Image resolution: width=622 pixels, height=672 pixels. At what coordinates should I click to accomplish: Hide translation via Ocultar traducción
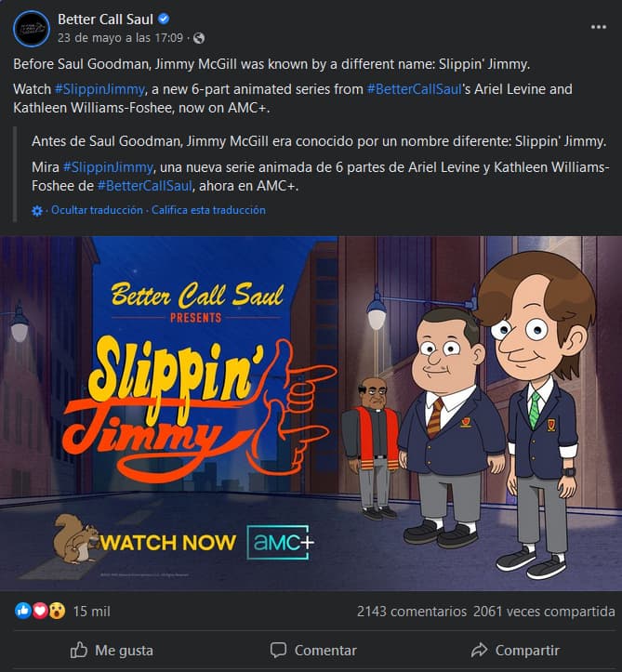97,210
